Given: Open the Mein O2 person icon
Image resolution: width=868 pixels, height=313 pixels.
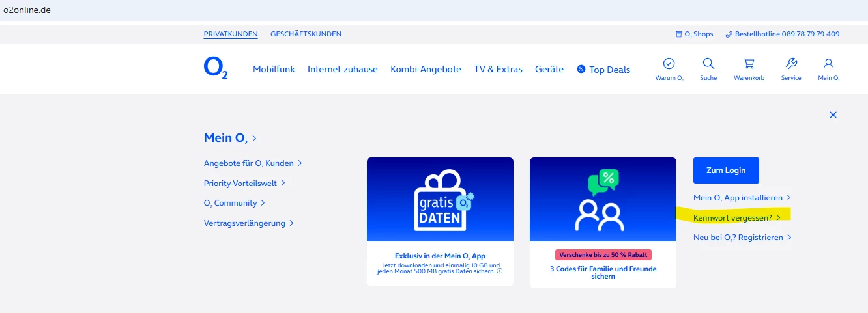Looking at the screenshot, I should tap(828, 64).
